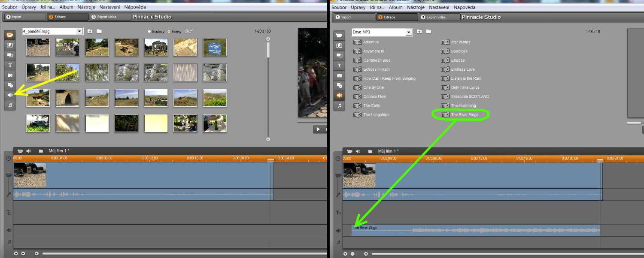Open 4_pondělí.mpg file dropdown in left window

[x=79, y=31]
